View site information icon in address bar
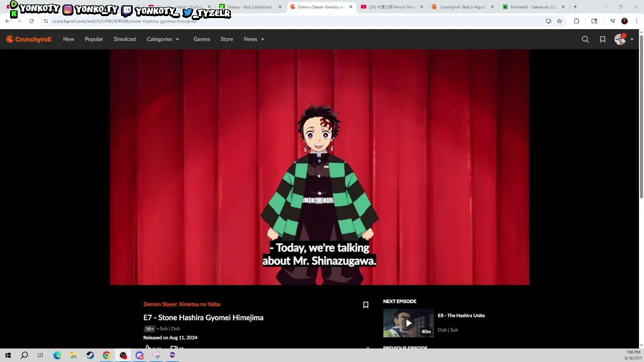Screen dimensions: 644x362 pos(45,21)
